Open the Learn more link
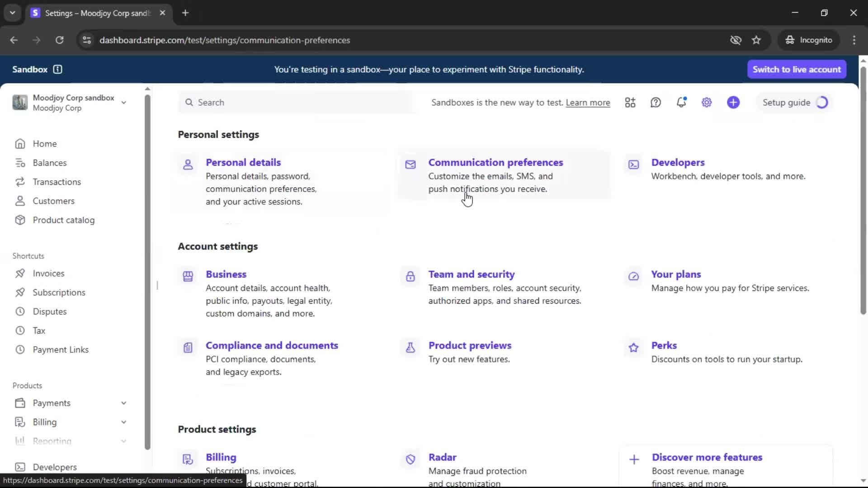Viewport: 868px width, 488px height. click(x=588, y=103)
